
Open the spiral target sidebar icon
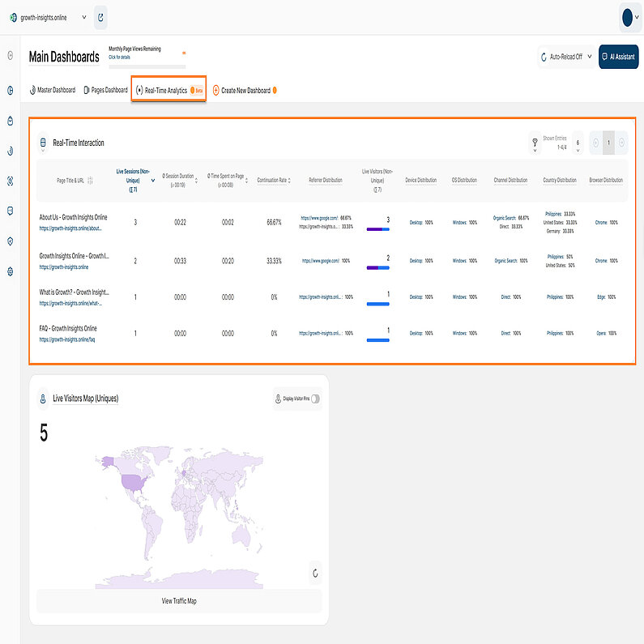(11, 151)
